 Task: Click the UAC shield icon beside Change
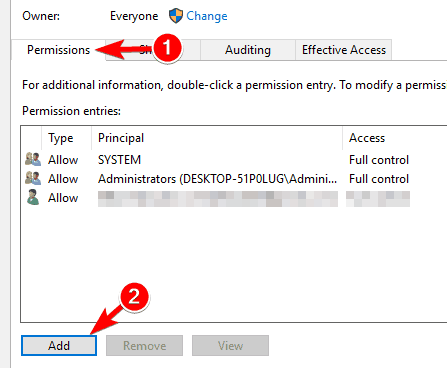[176, 16]
